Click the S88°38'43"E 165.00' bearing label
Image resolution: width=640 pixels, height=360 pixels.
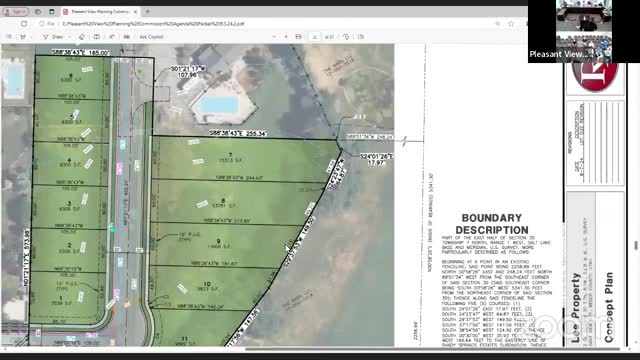point(81,53)
